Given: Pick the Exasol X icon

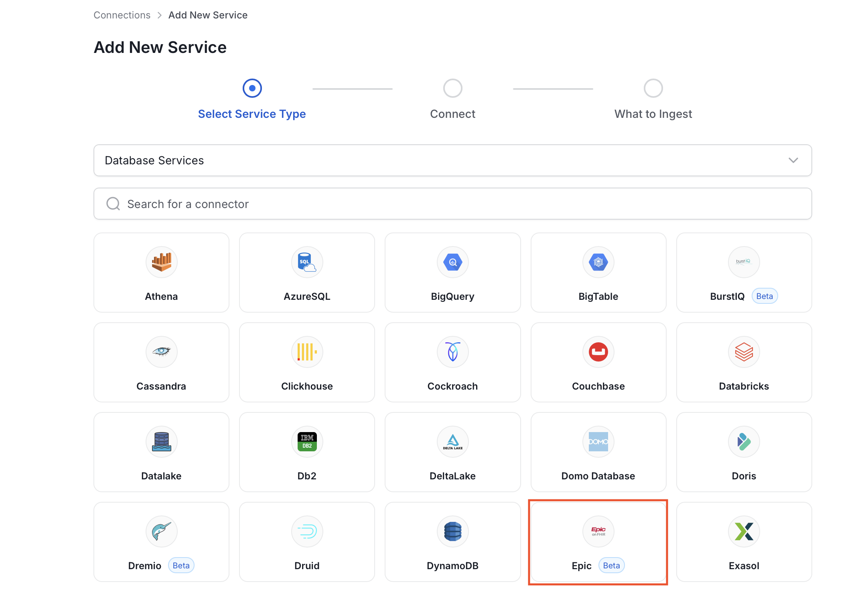Looking at the screenshot, I should [744, 531].
